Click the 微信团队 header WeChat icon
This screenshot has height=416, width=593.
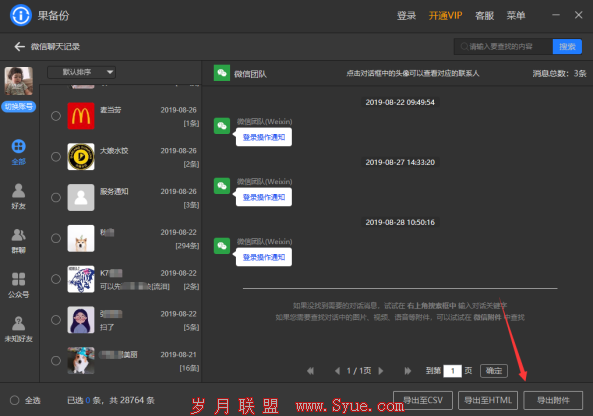(222, 73)
